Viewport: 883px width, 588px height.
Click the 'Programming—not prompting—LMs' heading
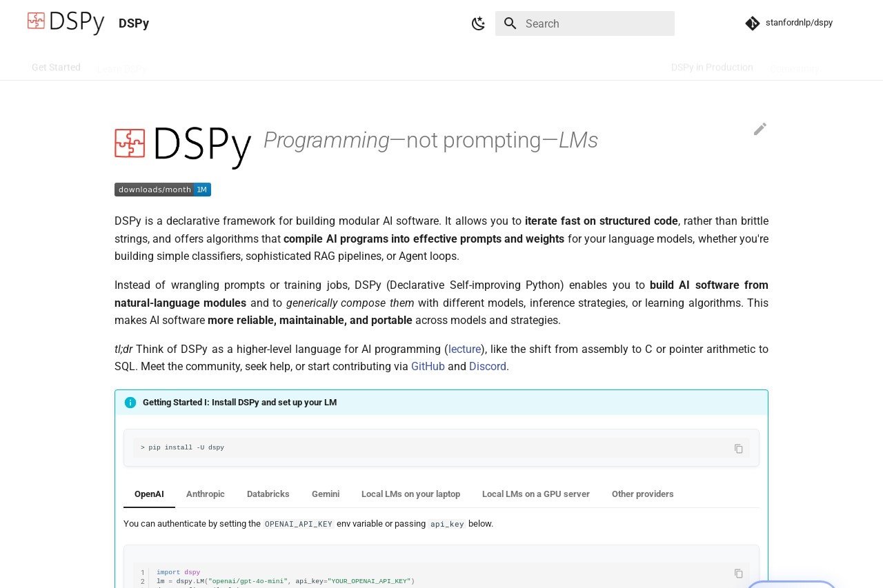(430, 140)
